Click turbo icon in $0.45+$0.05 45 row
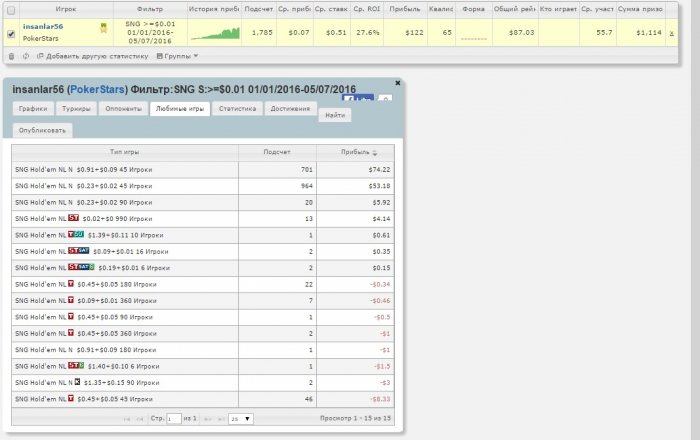This screenshot has width=700, height=440. 71,398
